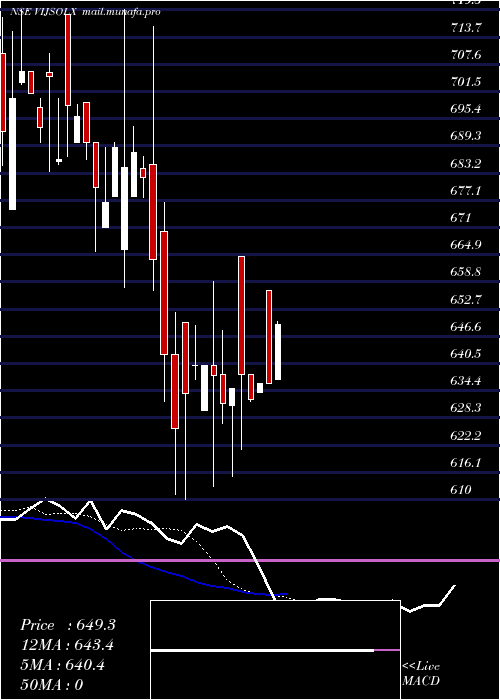Click the 'NSE VIJSOLX mail.munafa.pro' chart title
Viewport: 500px width, 700px height.
point(85,12)
